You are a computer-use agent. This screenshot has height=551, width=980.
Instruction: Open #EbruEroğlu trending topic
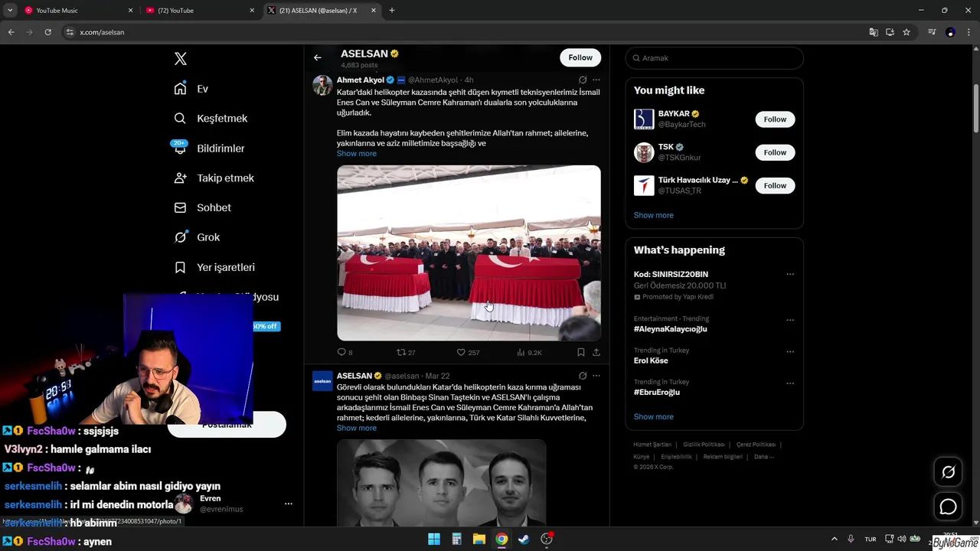tap(657, 393)
